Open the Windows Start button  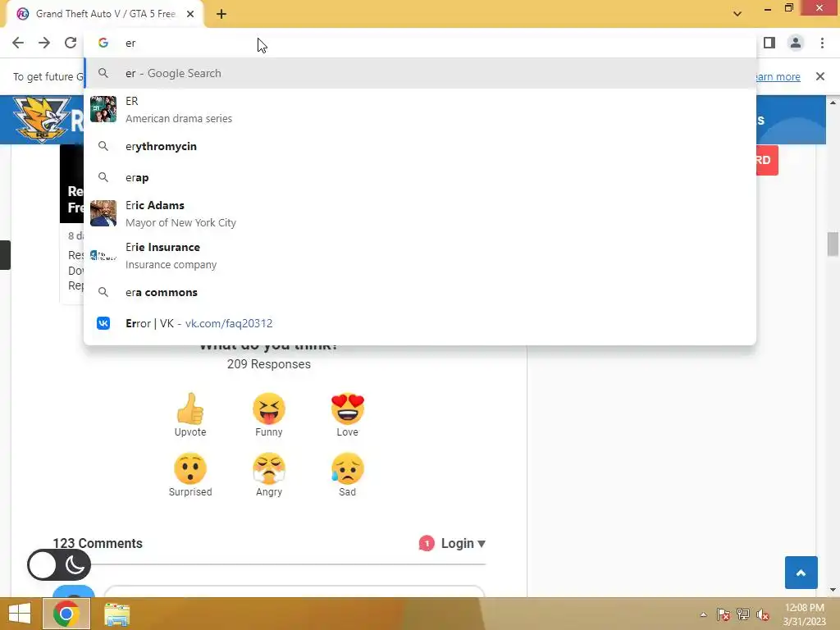[x=20, y=614]
